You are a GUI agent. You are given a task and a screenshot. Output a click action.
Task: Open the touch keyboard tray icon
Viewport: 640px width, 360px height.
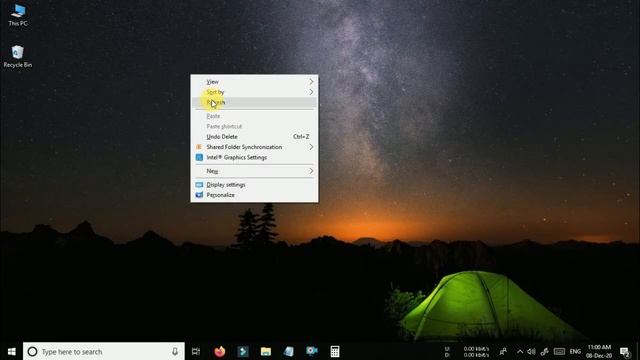(x=559, y=351)
